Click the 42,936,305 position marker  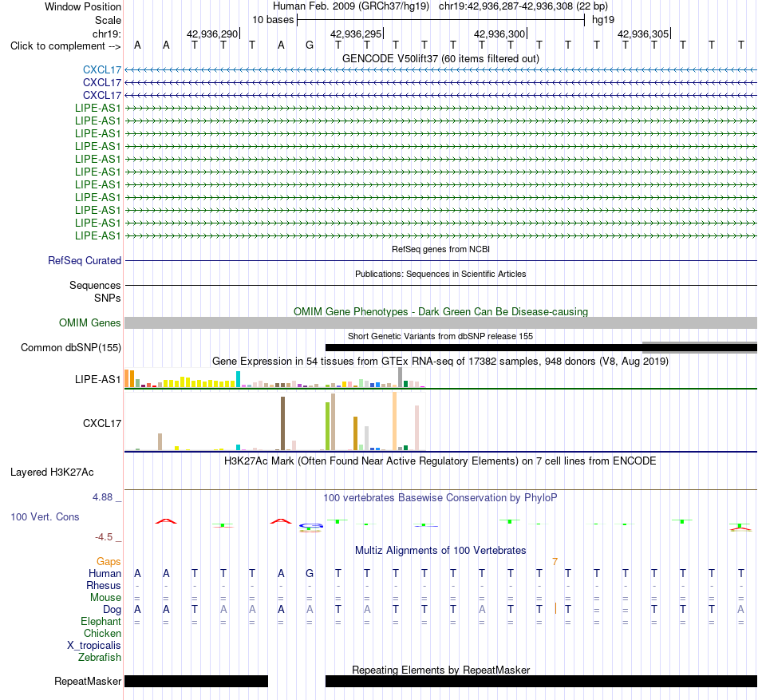pos(643,34)
